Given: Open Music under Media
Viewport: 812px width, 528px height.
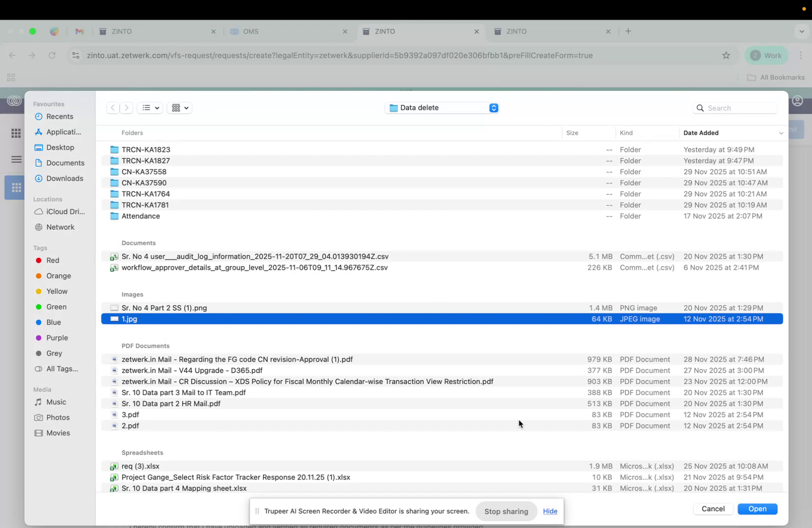Looking at the screenshot, I should (55, 402).
